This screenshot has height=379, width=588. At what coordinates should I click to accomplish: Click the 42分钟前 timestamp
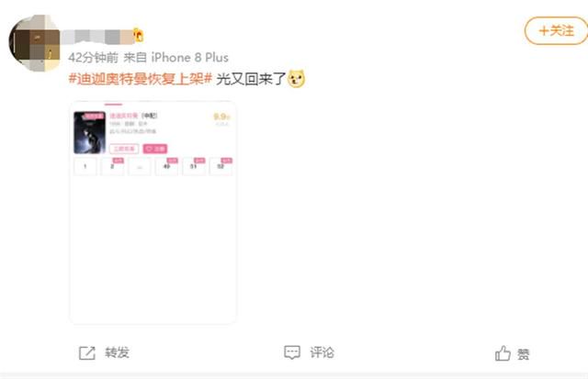94,58
